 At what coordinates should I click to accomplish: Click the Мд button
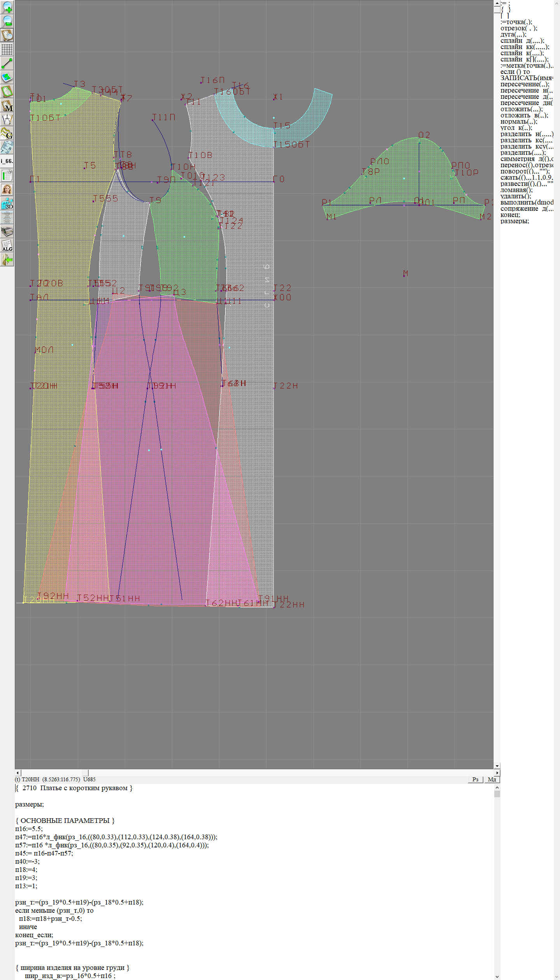coord(492,779)
